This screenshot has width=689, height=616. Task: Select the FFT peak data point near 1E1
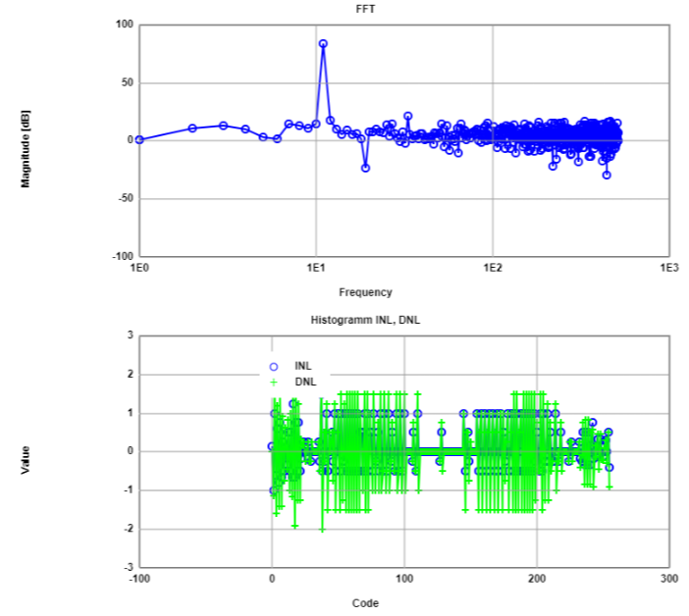coord(323,43)
